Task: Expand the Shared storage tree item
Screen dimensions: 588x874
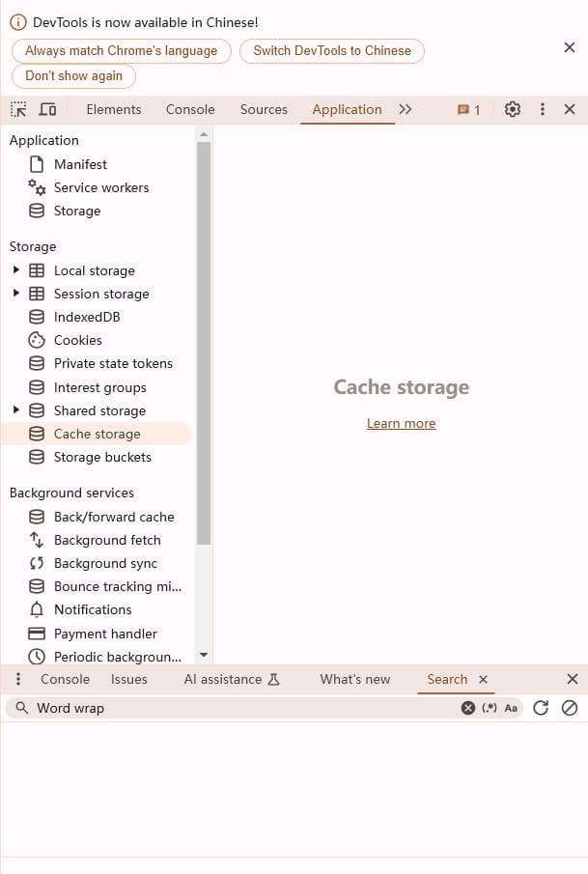Action: [x=16, y=410]
